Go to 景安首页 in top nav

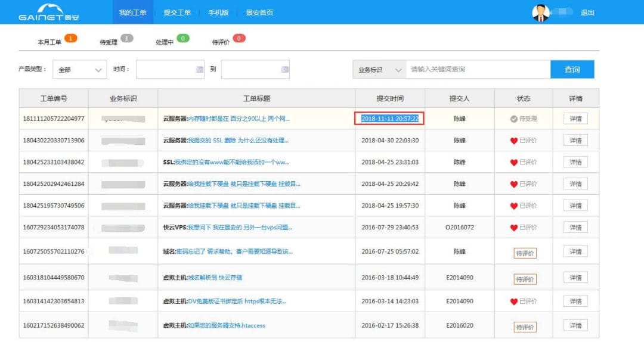(259, 13)
